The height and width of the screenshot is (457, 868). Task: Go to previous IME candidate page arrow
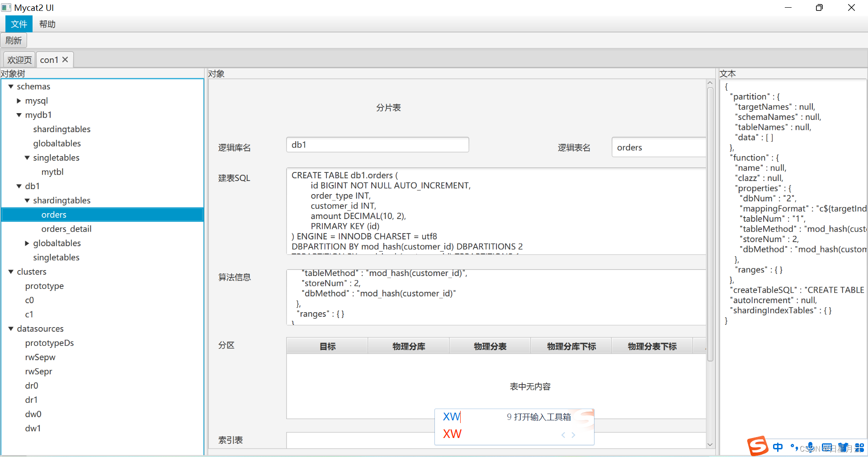[x=563, y=435]
